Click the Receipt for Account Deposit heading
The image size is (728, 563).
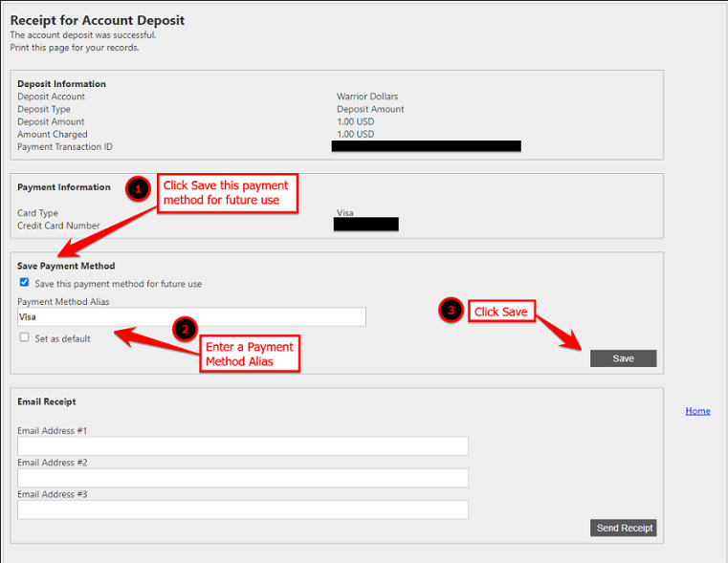(98, 20)
